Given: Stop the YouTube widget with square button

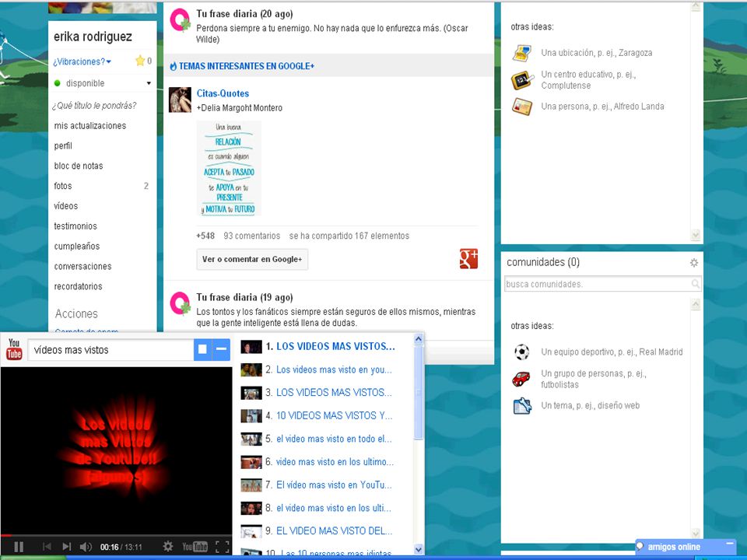Looking at the screenshot, I should tap(202, 349).
